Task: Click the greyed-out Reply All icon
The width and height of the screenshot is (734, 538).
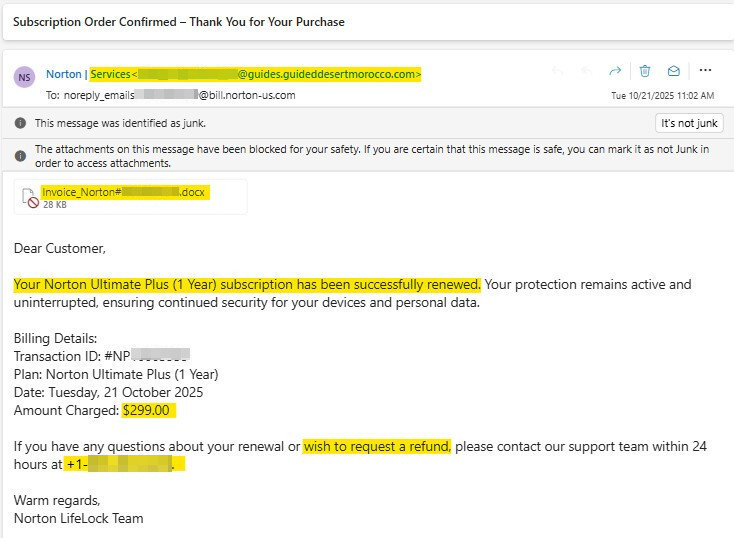Action: [586, 71]
